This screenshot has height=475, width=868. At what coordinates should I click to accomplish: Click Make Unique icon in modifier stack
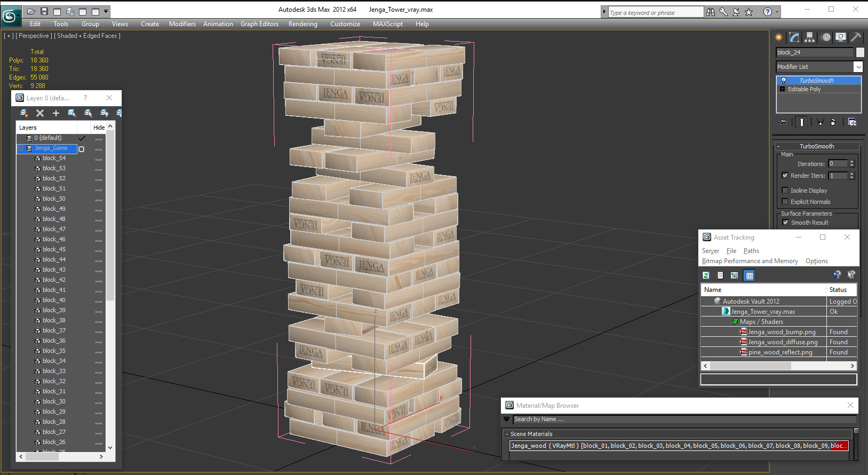(821, 122)
